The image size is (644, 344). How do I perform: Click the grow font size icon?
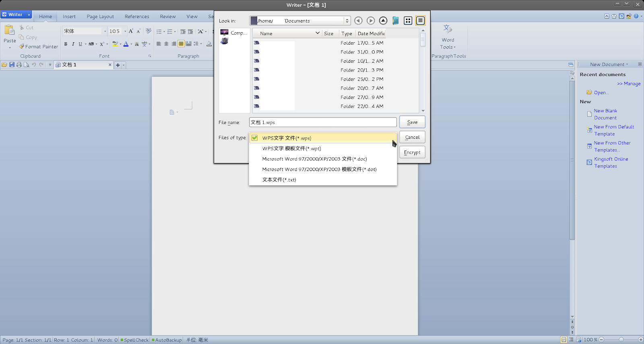[131, 31]
